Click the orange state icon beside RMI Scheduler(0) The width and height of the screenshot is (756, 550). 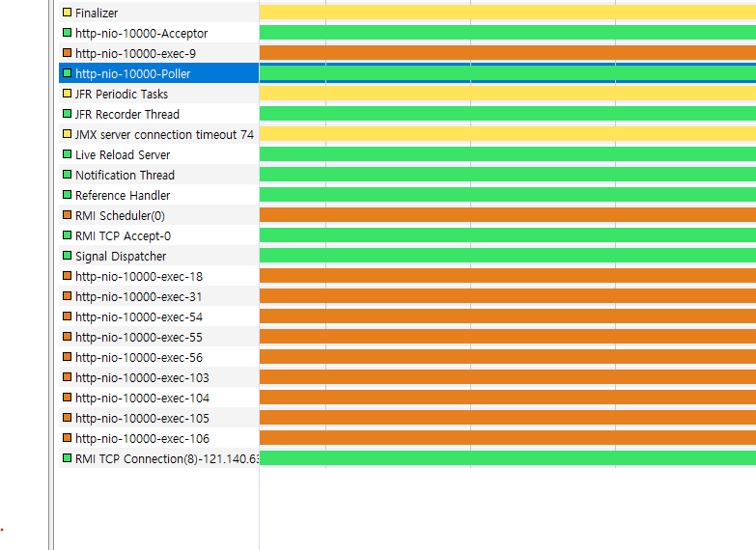click(67, 214)
